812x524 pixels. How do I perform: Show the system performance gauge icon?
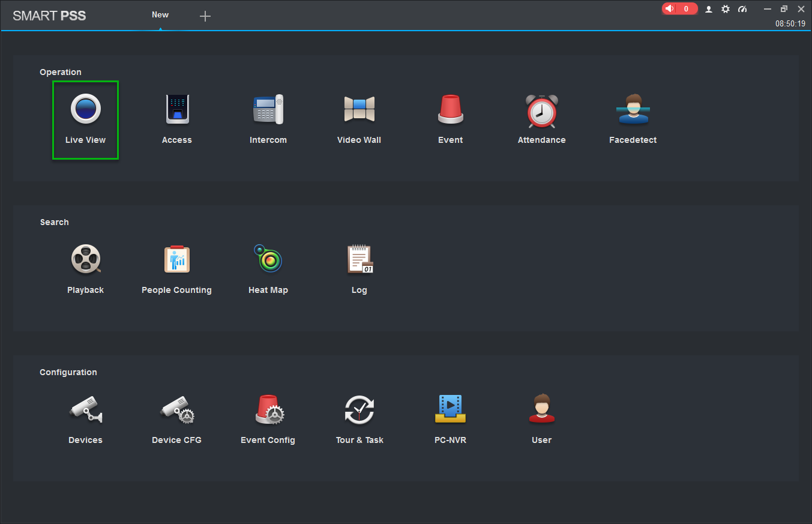[x=743, y=9]
